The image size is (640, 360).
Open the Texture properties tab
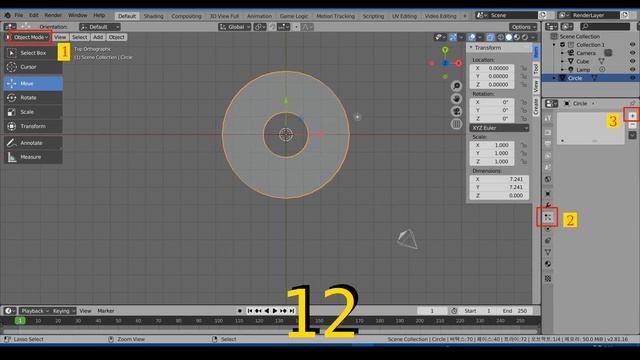coord(548,278)
